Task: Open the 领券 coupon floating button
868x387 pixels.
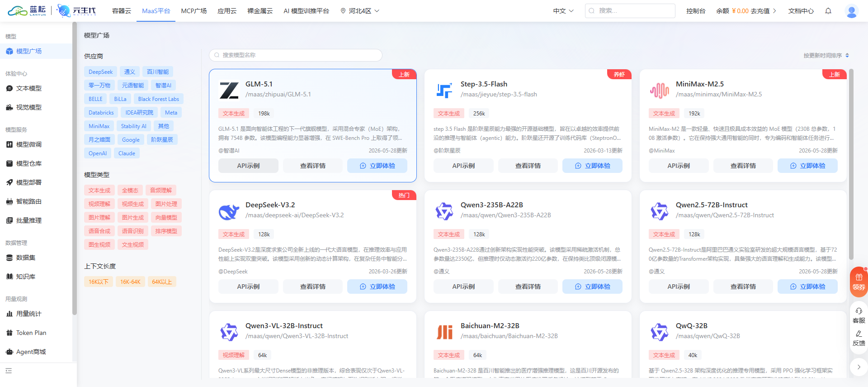Action: 859,282
